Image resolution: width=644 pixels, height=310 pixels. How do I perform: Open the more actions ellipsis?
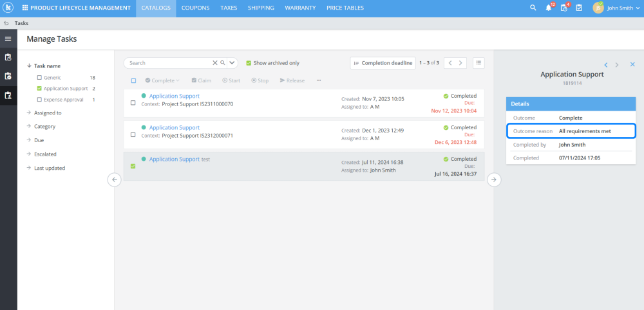pyautogui.click(x=319, y=80)
